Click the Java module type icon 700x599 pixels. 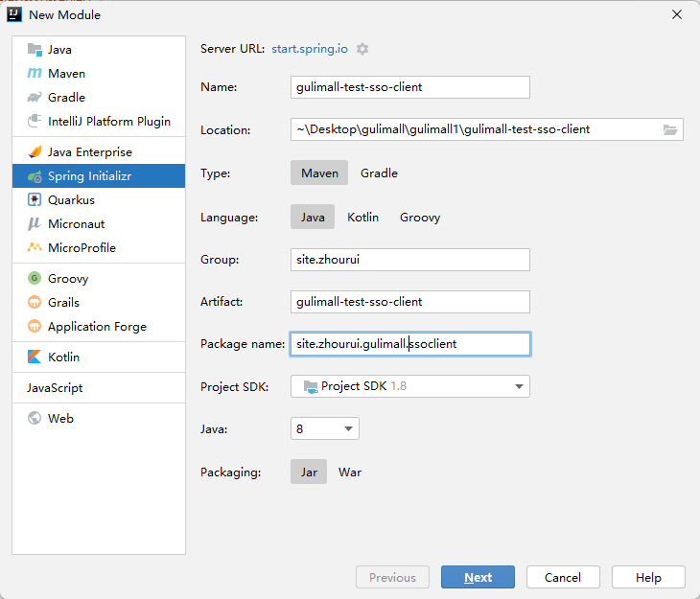click(x=35, y=49)
